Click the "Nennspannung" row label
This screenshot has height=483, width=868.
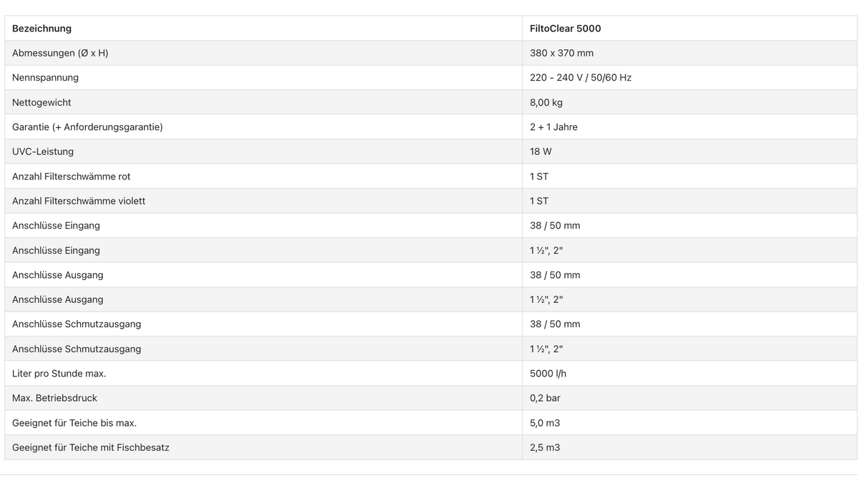[x=45, y=78]
